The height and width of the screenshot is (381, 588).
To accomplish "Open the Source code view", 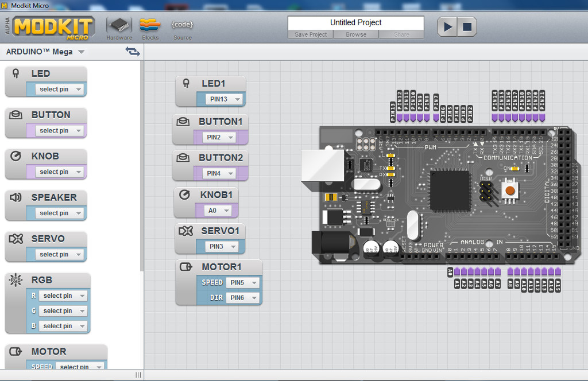I will point(182,29).
